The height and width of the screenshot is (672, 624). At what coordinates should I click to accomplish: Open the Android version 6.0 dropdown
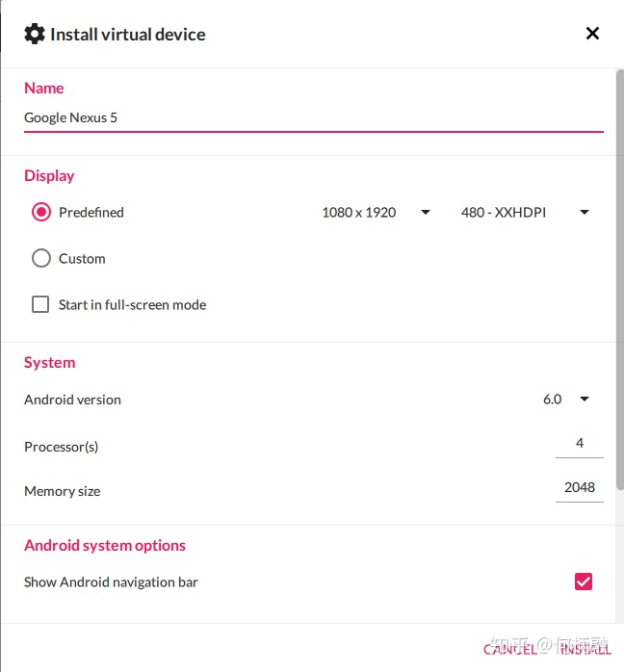tap(565, 399)
